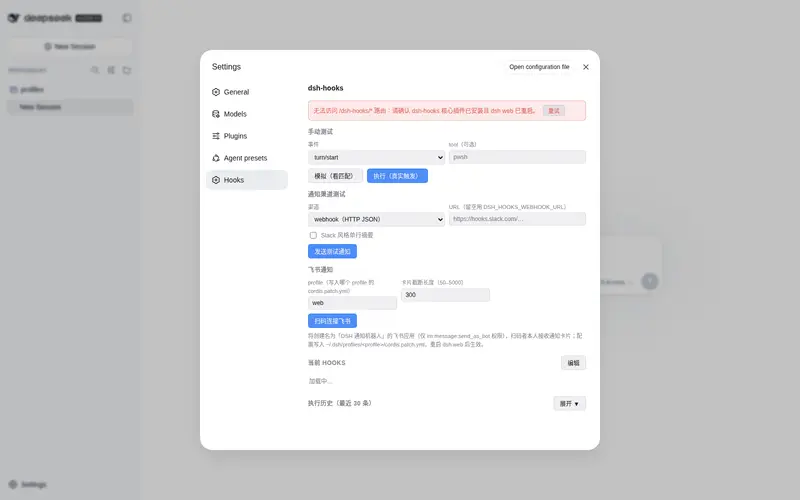
Task: Click the 执行历史（最近 30 条）label
Action: (340, 403)
